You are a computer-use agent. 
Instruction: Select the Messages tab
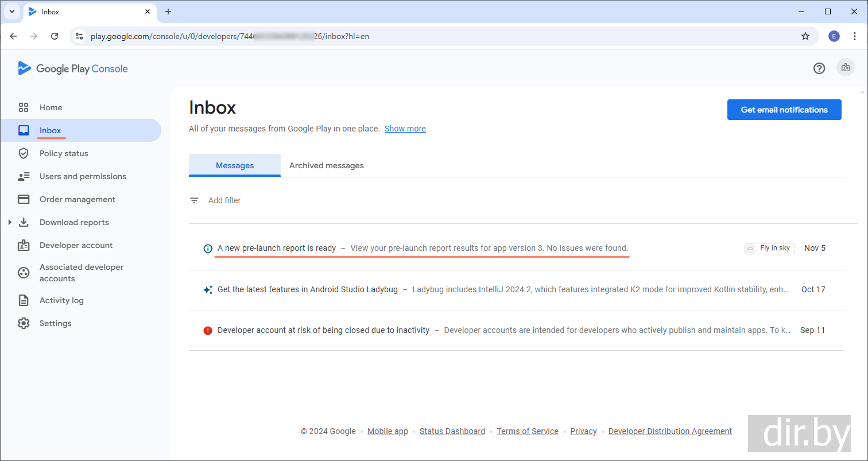[x=234, y=165]
